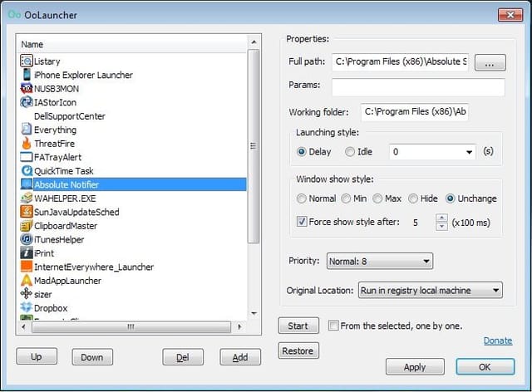Click the sizer arrows icon
The height and width of the screenshot is (392, 532).
point(27,294)
